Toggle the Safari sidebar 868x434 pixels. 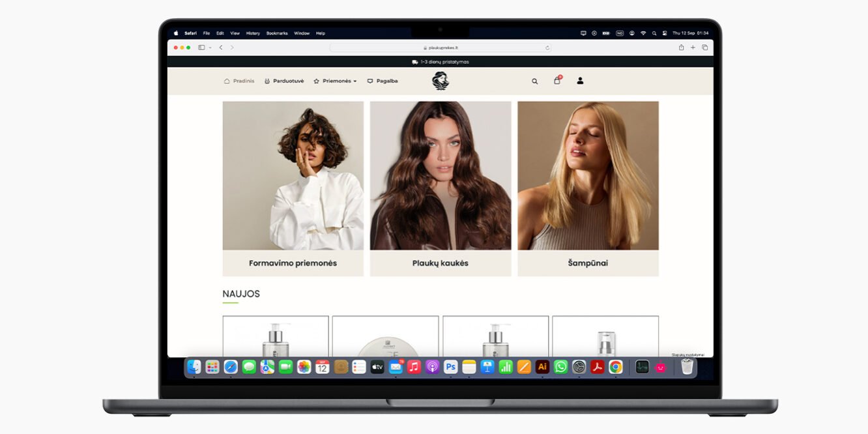[x=201, y=48]
